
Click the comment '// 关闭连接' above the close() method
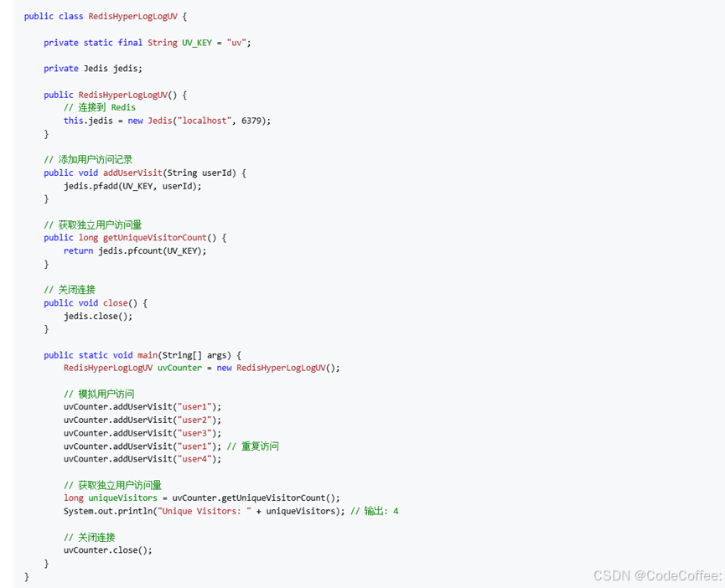(x=70, y=290)
